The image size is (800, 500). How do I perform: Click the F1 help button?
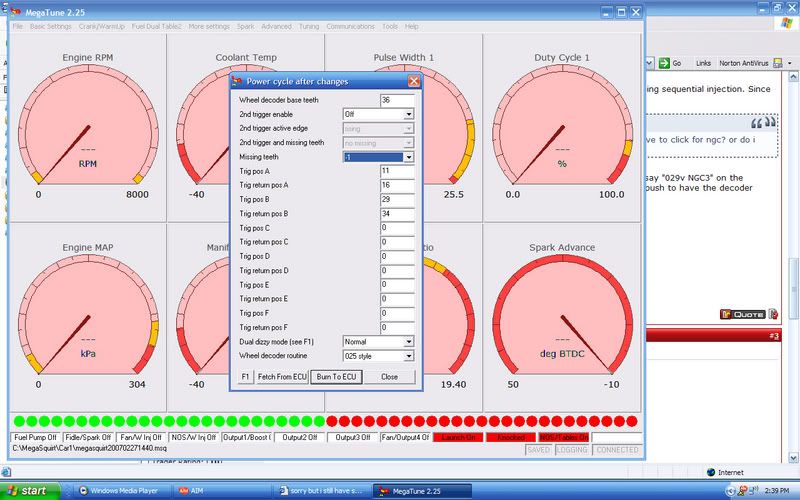pyautogui.click(x=245, y=377)
